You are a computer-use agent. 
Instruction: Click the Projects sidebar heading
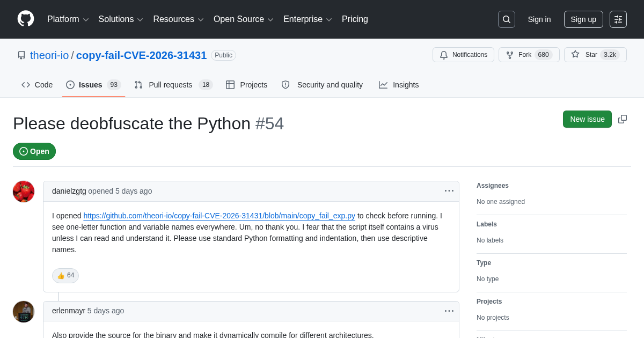click(x=489, y=302)
